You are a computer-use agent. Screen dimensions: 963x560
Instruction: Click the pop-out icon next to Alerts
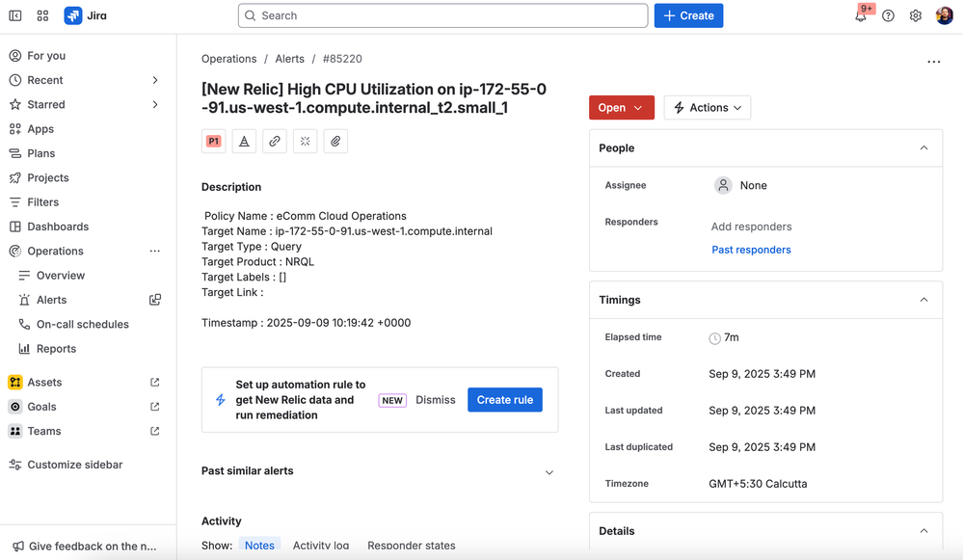pyautogui.click(x=155, y=300)
